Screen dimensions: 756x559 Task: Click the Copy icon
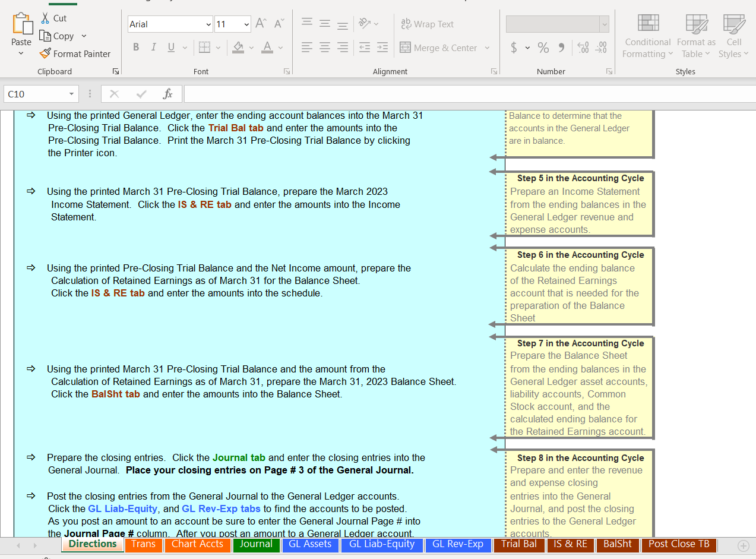pos(45,36)
